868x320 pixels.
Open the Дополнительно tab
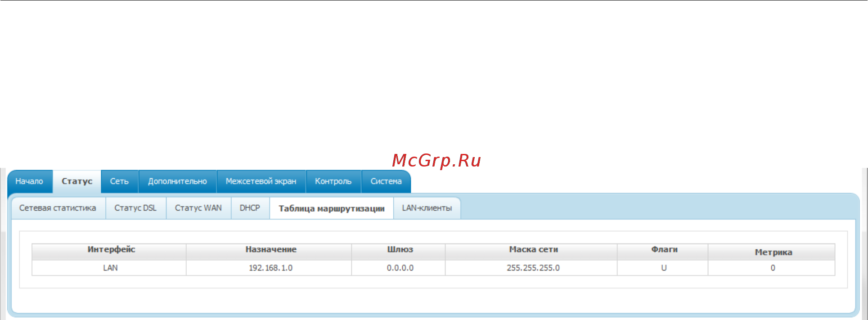coord(177,181)
